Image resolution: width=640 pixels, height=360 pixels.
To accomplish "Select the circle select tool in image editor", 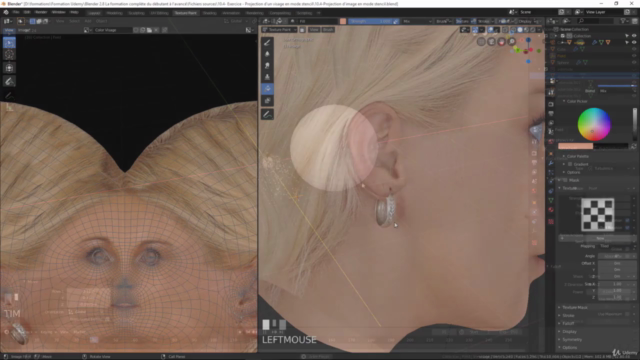I will pyautogui.click(x=9, y=54).
